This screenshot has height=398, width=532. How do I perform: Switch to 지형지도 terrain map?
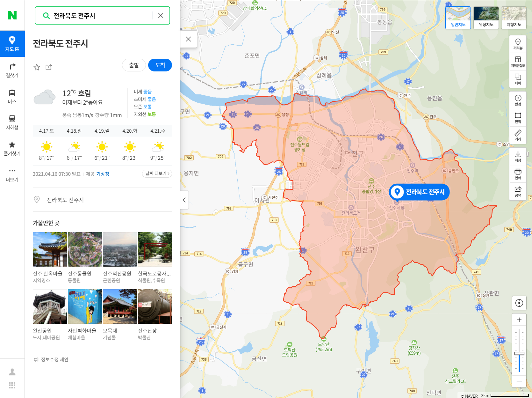(514, 18)
